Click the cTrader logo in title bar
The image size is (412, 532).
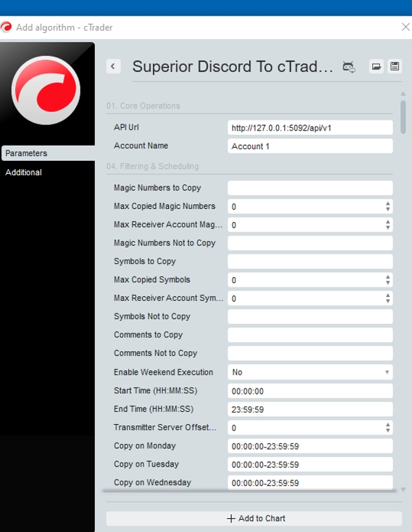click(x=5, y=27)
